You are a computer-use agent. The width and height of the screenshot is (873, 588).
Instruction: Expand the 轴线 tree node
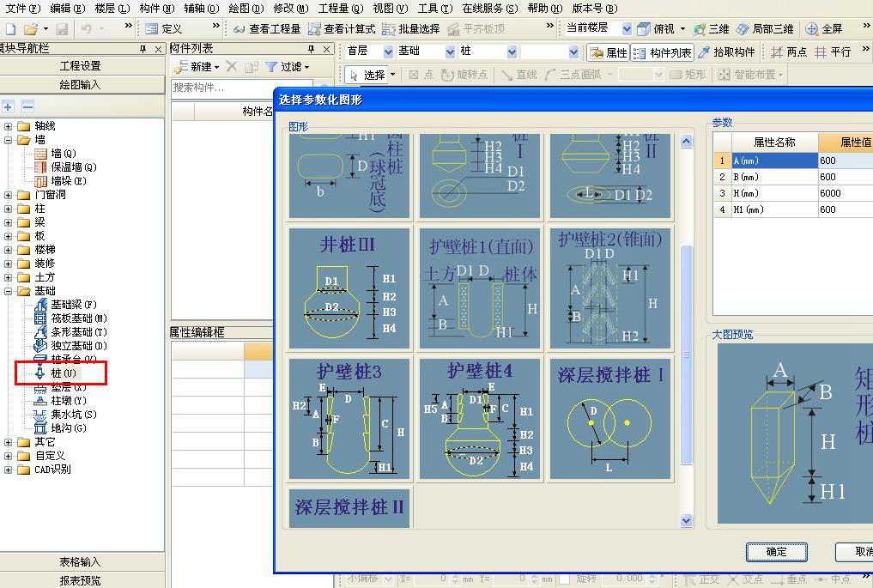(8, 126)
